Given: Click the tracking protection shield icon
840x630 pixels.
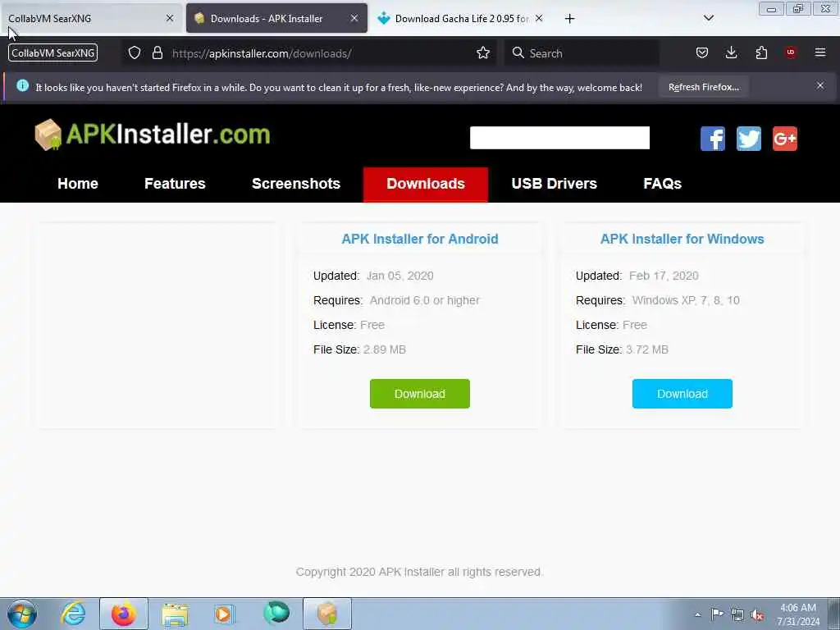Looking at the screenshot, I should (x=135, y=52).
